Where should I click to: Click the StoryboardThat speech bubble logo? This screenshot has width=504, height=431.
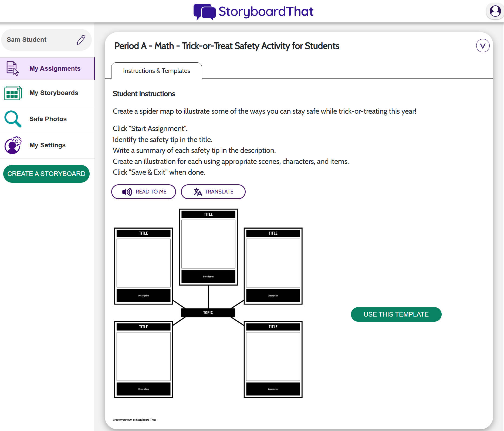coord(205,12)
